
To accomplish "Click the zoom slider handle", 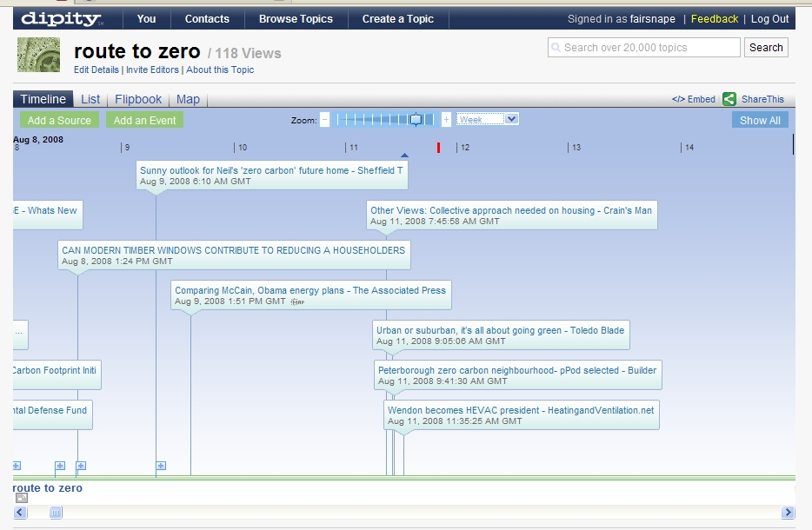I will click(416, 120).
